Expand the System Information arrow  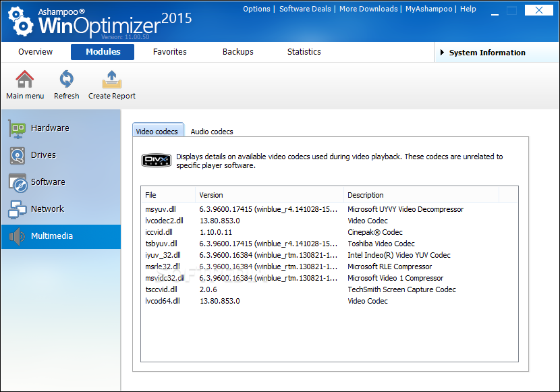pyautogui.click(x=442, y=53)
